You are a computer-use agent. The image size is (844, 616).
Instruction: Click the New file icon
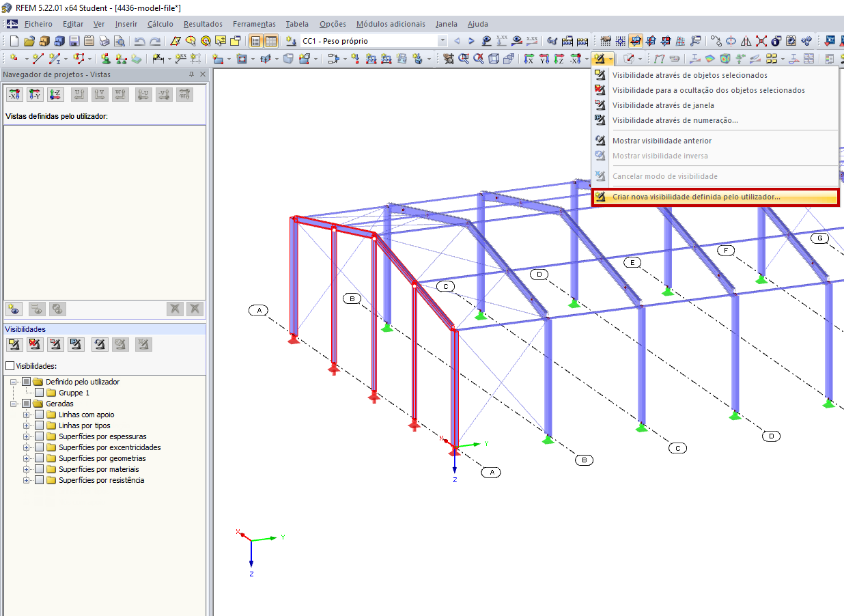pos(14,41)
